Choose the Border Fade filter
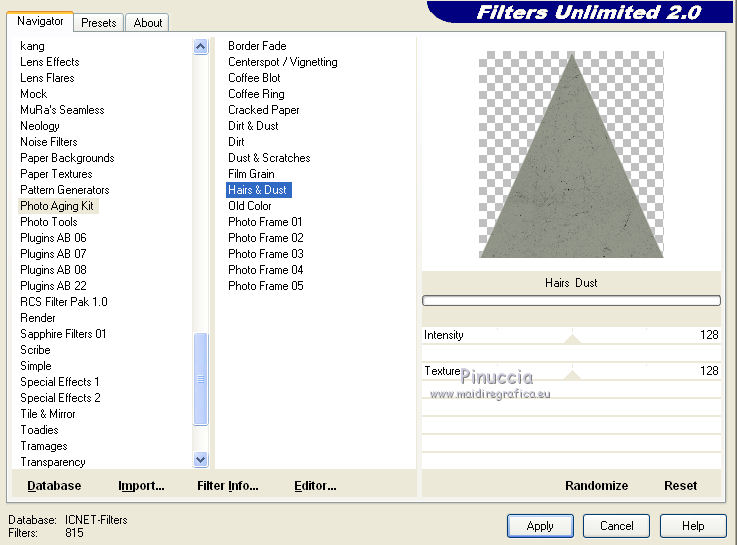The height and width of the screenshot is (545, 737). [257, 46]
